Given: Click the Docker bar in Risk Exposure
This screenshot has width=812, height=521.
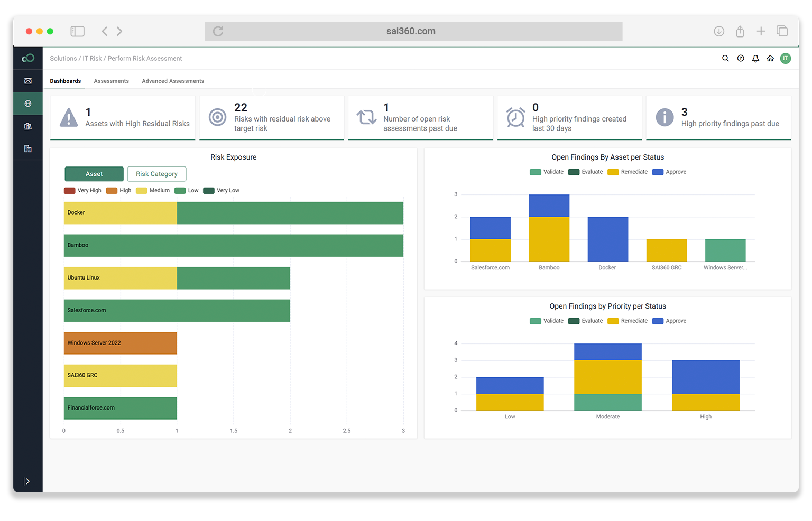Looking at the screenshot, I should click(x=234, y=213).
